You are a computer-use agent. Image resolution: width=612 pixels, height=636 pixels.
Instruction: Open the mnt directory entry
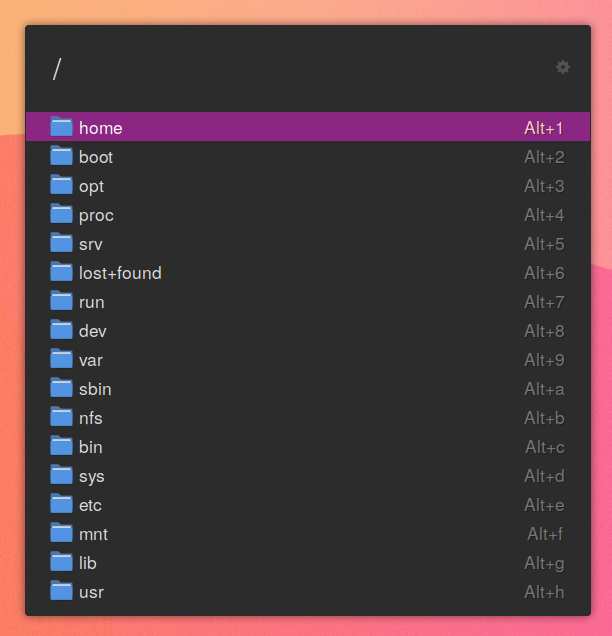pyautogui.click(x=308, y=534)
